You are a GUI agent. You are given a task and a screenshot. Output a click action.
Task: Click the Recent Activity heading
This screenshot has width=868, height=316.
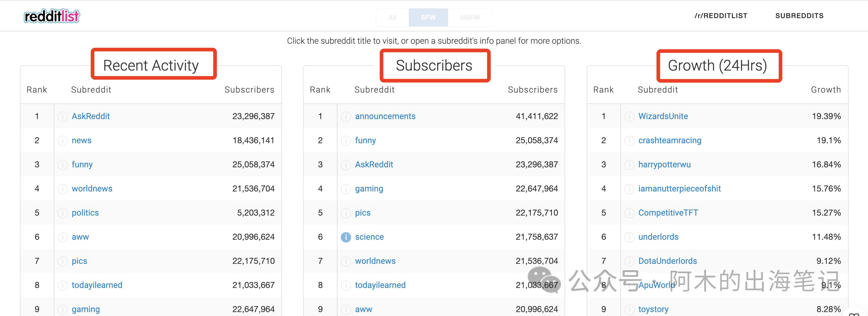[x=151, y=65]
